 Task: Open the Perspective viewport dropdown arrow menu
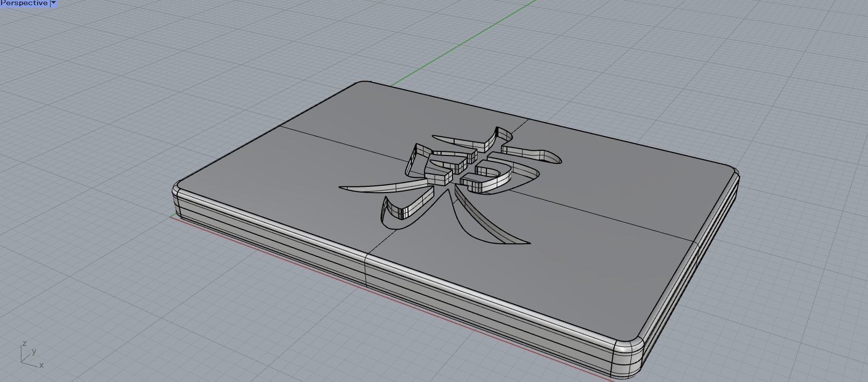(x=53, y=3)
